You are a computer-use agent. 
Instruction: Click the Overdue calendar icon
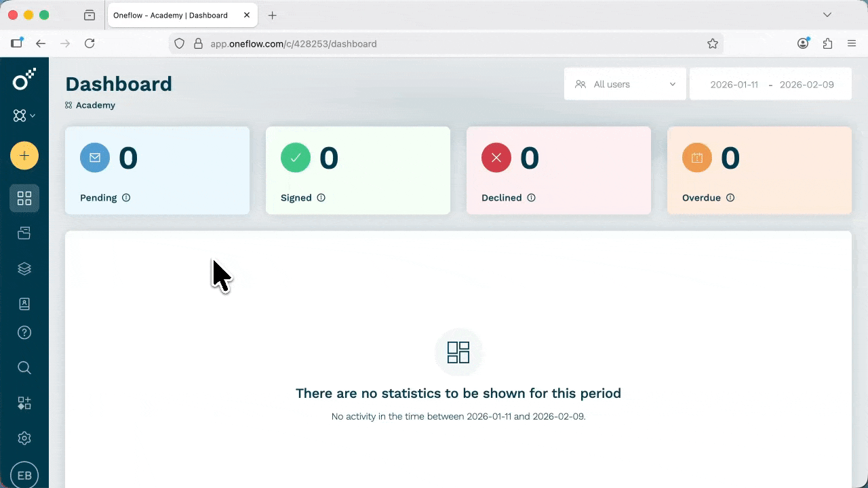click(697, 158)
